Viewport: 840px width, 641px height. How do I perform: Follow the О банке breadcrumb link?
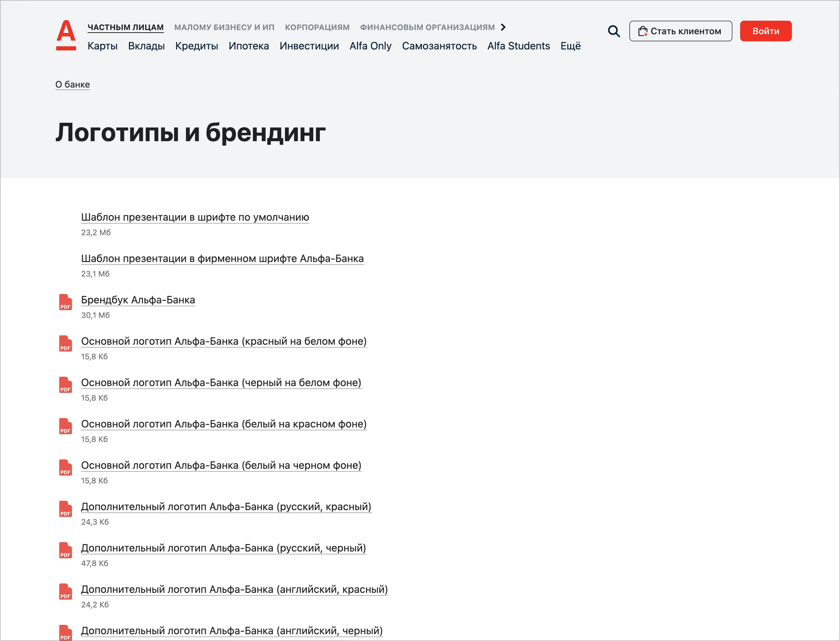tap(72, 84)
